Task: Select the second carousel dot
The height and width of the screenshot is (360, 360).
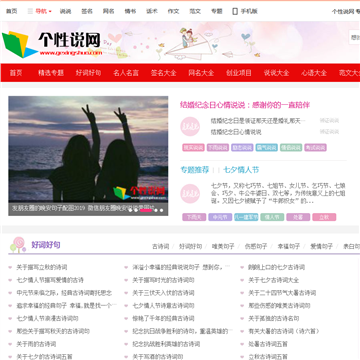Action: click(x=136, y=210)
